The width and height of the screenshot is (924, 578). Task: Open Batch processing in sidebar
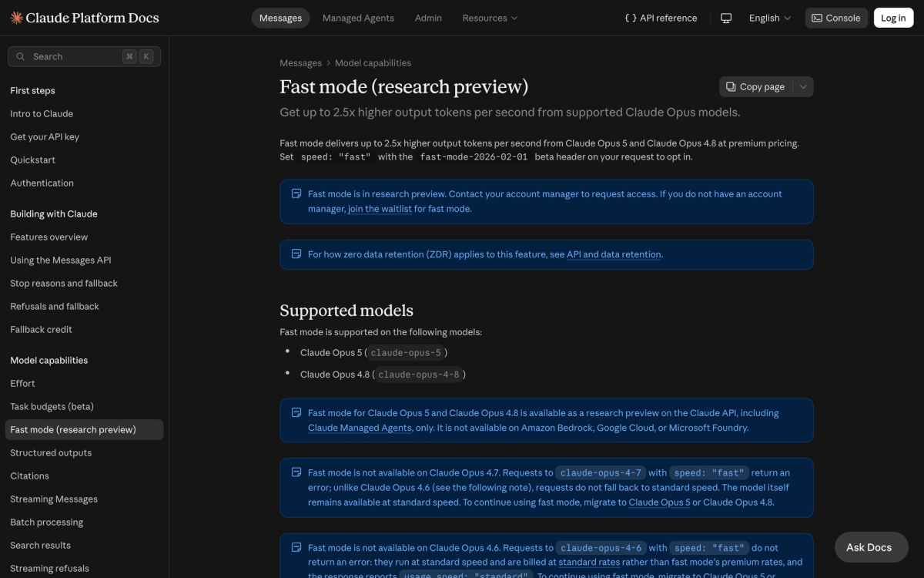(46, 522)
